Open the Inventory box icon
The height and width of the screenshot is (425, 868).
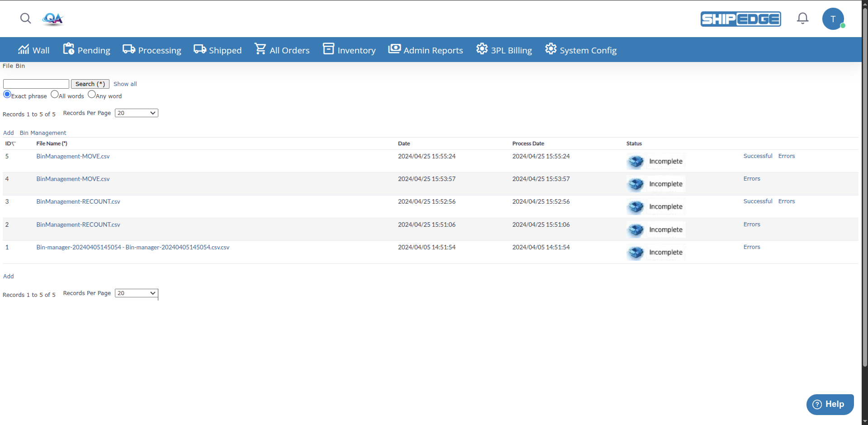pos(328,49)
